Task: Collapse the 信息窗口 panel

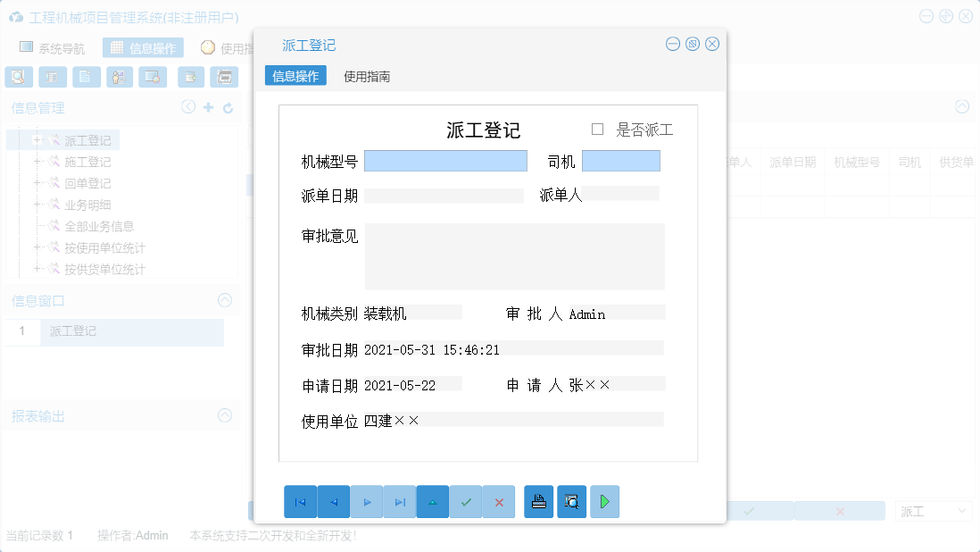Action: tap(225, 301)
